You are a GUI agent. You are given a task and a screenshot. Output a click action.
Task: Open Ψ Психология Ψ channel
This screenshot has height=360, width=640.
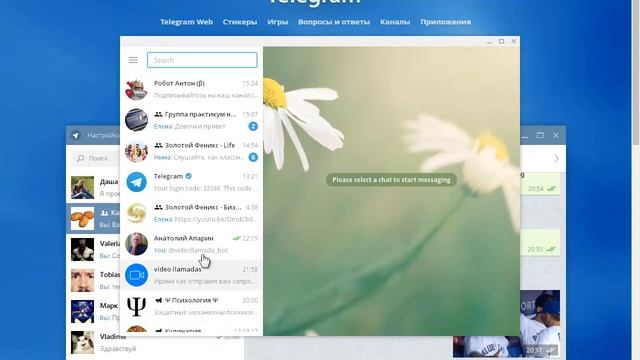(x=191, y=306)
